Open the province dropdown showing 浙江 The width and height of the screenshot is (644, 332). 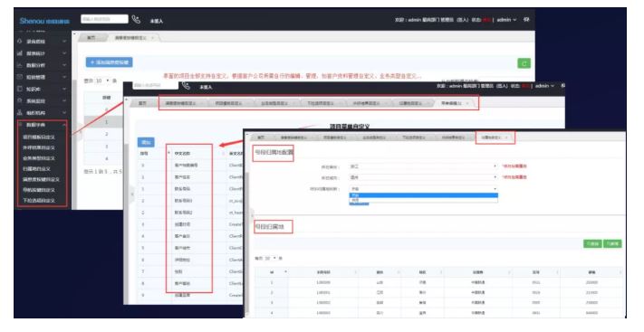click(x=423, y=166)
